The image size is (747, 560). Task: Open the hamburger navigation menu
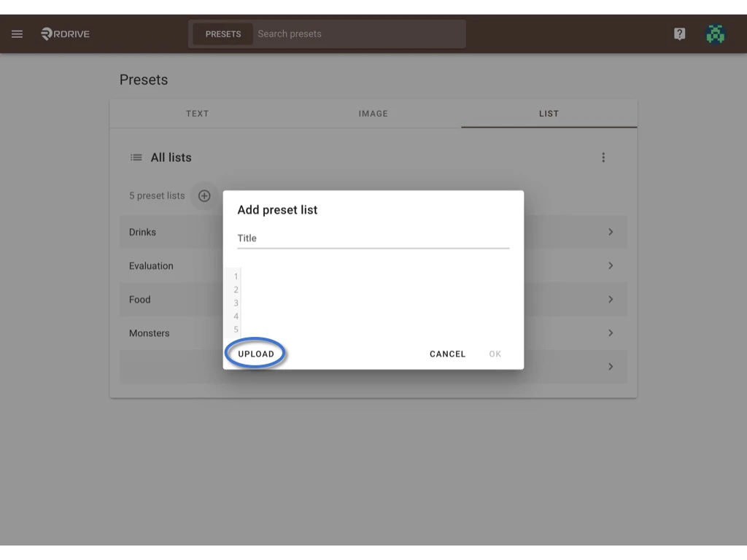coord(17,34)
